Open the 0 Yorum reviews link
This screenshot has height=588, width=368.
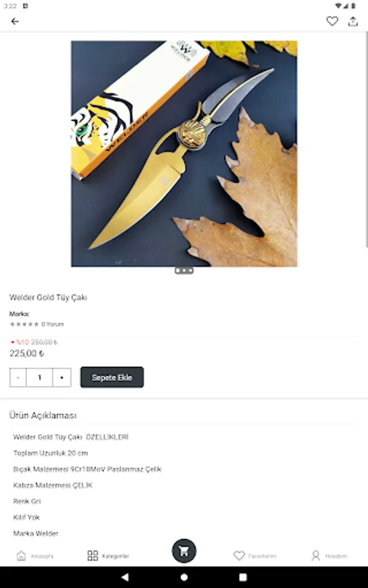[x=52, y=324]
